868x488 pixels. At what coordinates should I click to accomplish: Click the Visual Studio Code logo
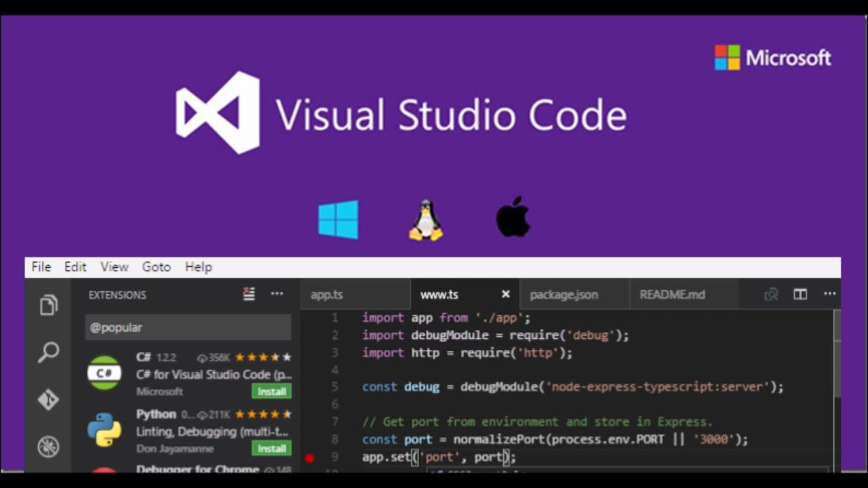[x=218, y=113]
